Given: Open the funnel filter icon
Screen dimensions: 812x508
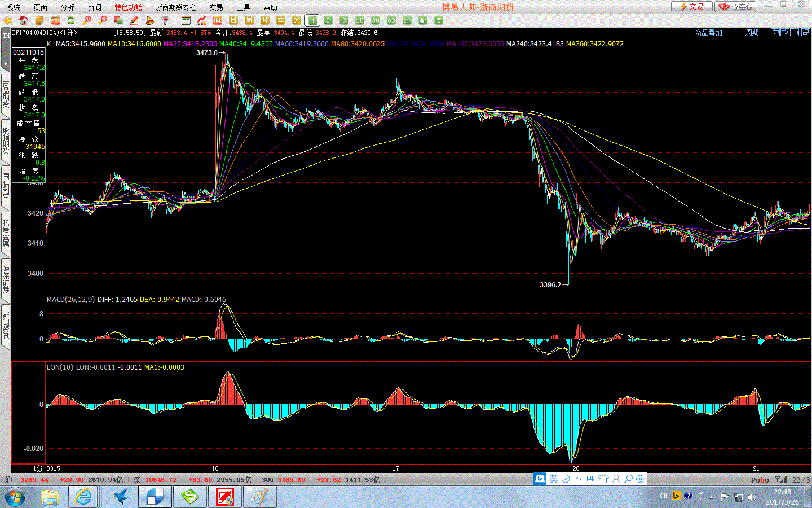Looking at the screenshot, I should (166, 20).
